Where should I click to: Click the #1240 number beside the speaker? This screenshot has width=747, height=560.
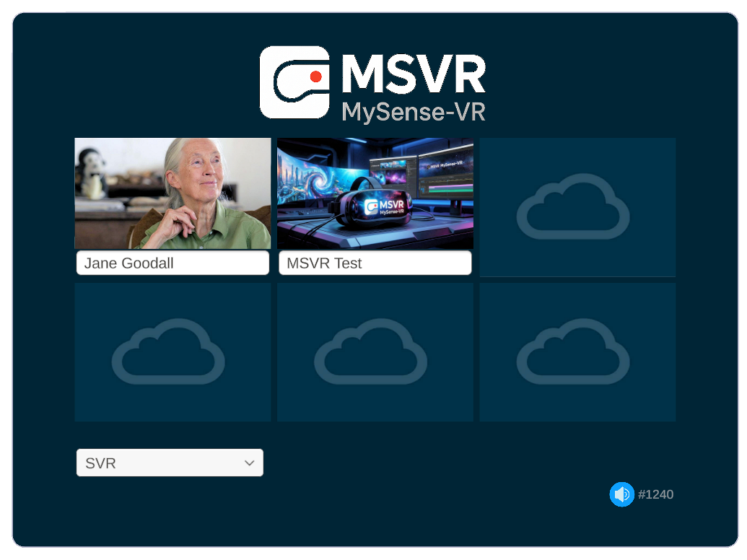655,494
